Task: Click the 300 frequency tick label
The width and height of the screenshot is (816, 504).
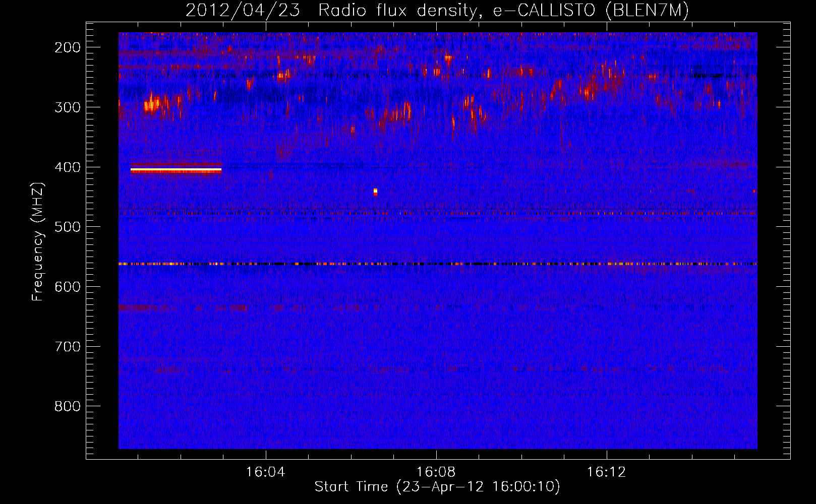Action: [x=68, y=107]
